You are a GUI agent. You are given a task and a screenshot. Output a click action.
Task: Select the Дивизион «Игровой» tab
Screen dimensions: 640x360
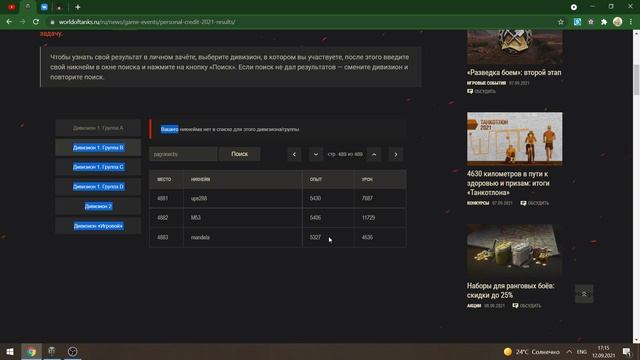pyautogui.click(x=98, y=226)
